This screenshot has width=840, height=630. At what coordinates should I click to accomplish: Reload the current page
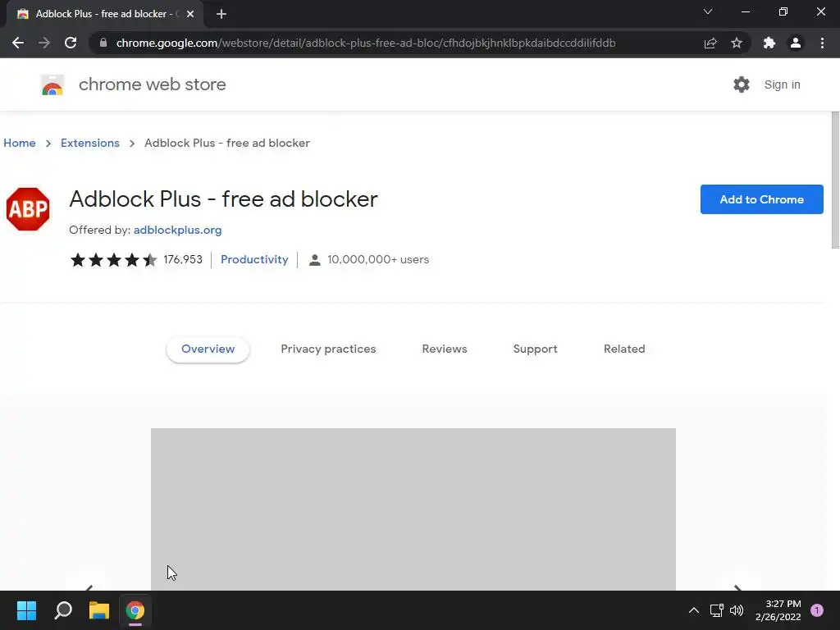(x=71, y=43)
